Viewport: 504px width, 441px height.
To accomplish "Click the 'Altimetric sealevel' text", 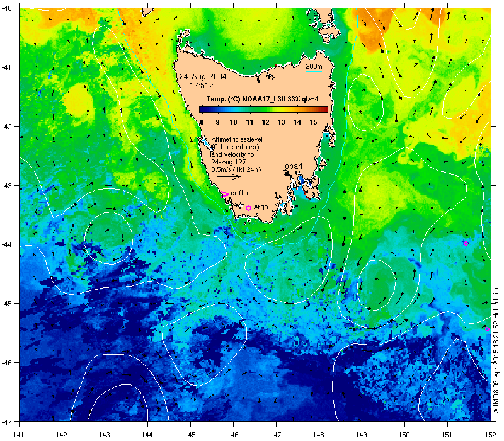I will pos(237,139).
